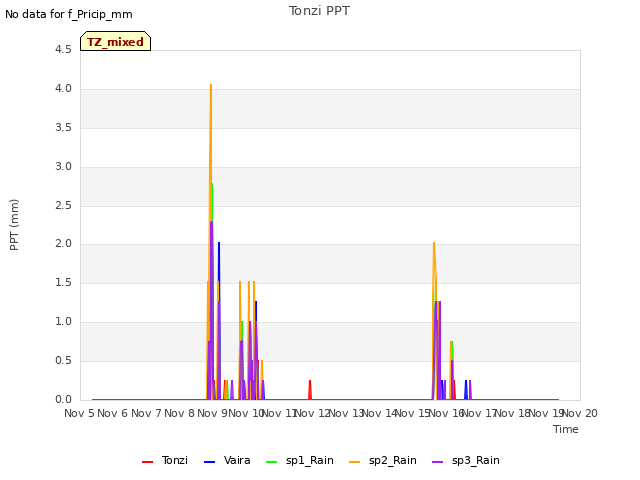Image resolution: width=640 pixels, height=480 pixels.
Task: Click the 0.0 y-axis tick label
Action: (x=63, y=399)
